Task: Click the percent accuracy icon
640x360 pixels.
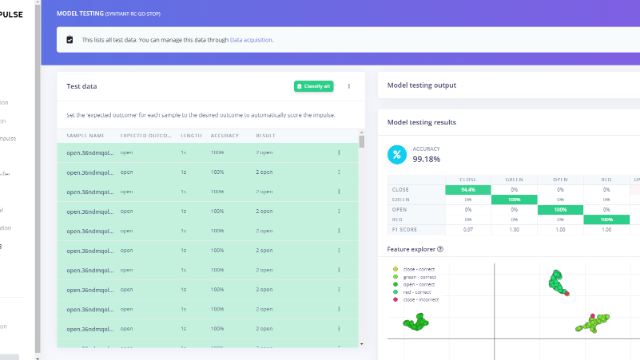Action: [397, 155]
